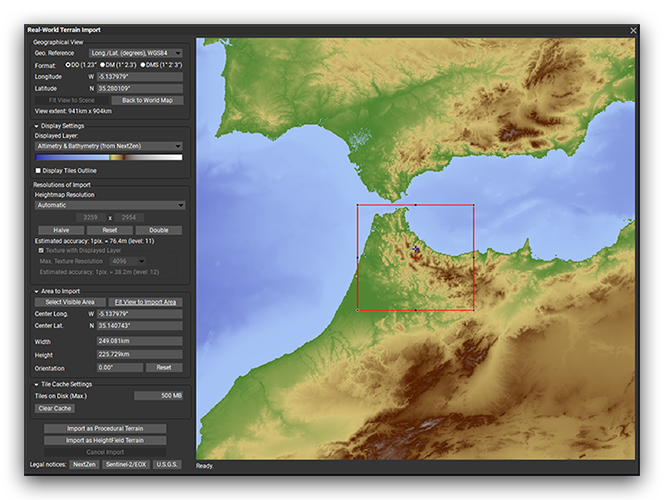The image size is (664, 500).
Task: Click the altimetry color gradient bar
Action: coord(109,157)
